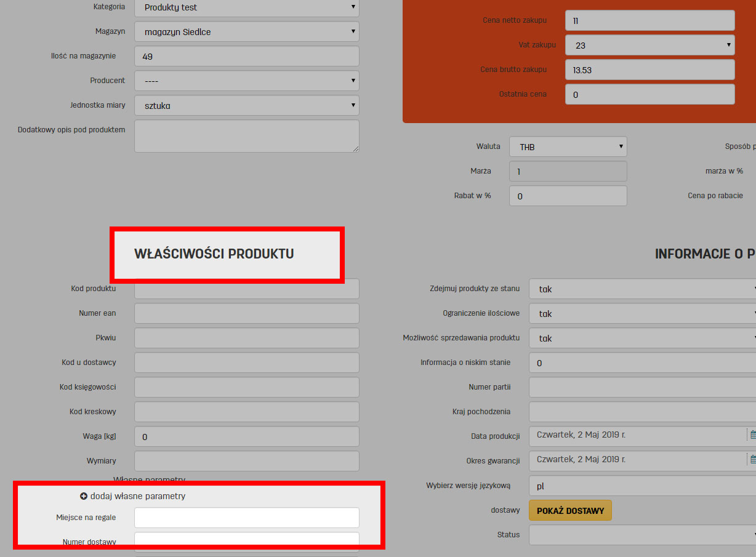Open the Status dropdown
Screen dimensions: 756x557
coord(642,535)
